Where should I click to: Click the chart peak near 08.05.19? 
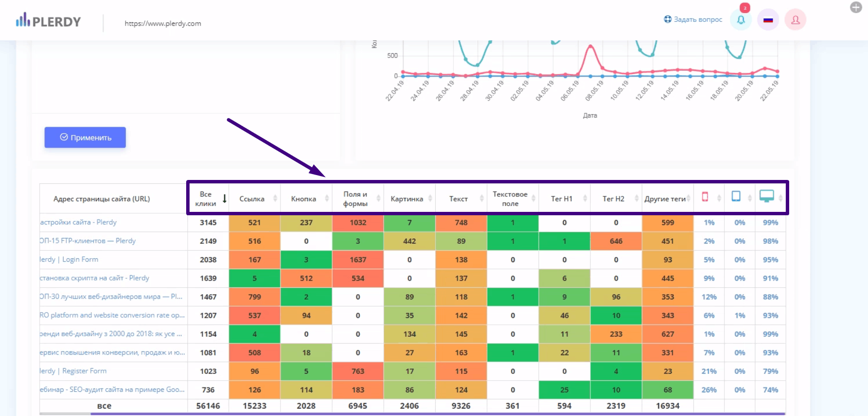590,46
